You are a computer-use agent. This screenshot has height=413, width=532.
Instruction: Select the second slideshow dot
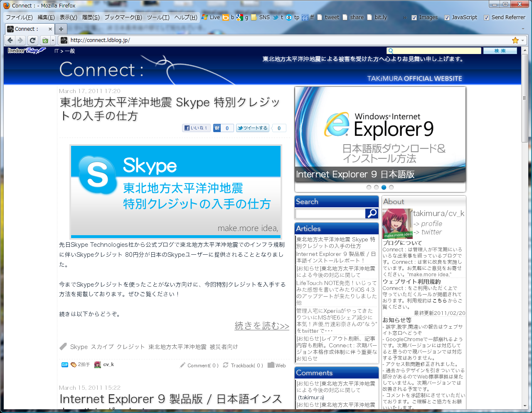click(x=376, y=187)
